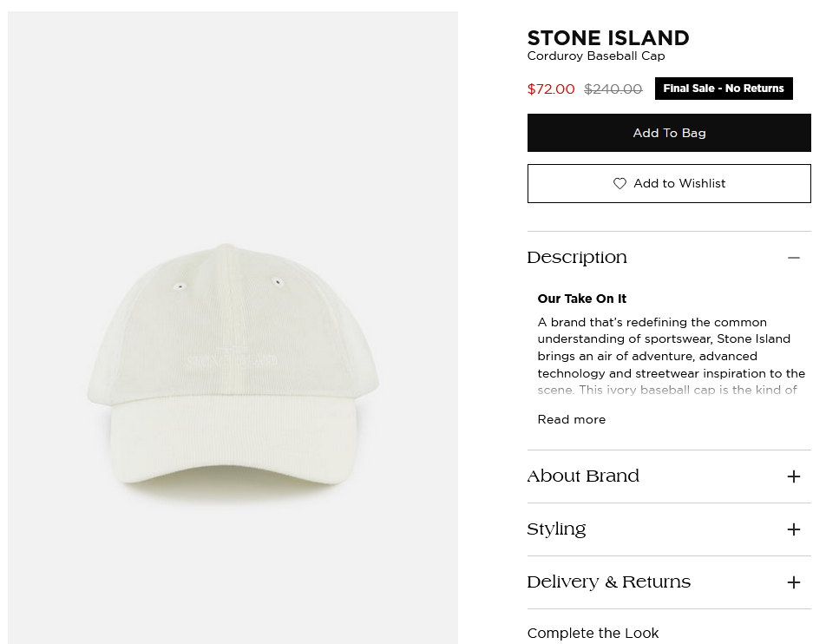
Task: Expand the About Brand section title
Action: click(x=583, y=476)
